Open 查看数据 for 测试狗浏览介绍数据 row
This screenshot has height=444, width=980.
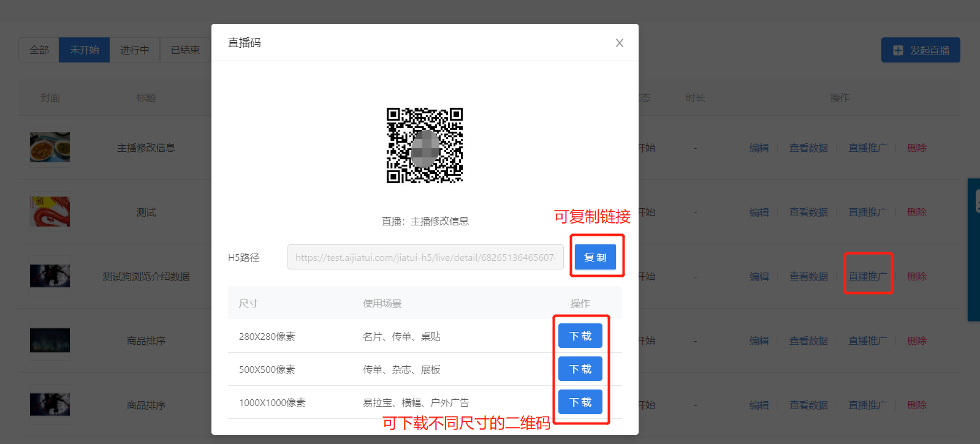click(808, 276)
